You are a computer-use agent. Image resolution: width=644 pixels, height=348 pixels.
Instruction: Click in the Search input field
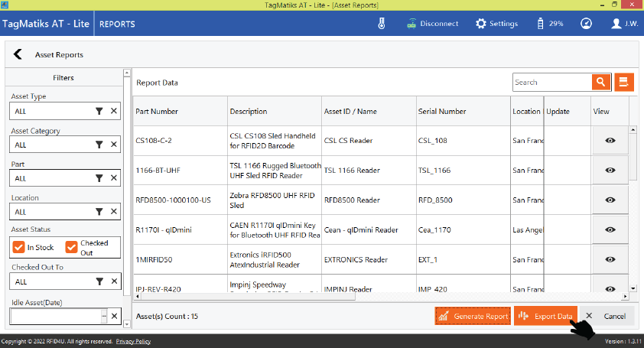point(551,82)
